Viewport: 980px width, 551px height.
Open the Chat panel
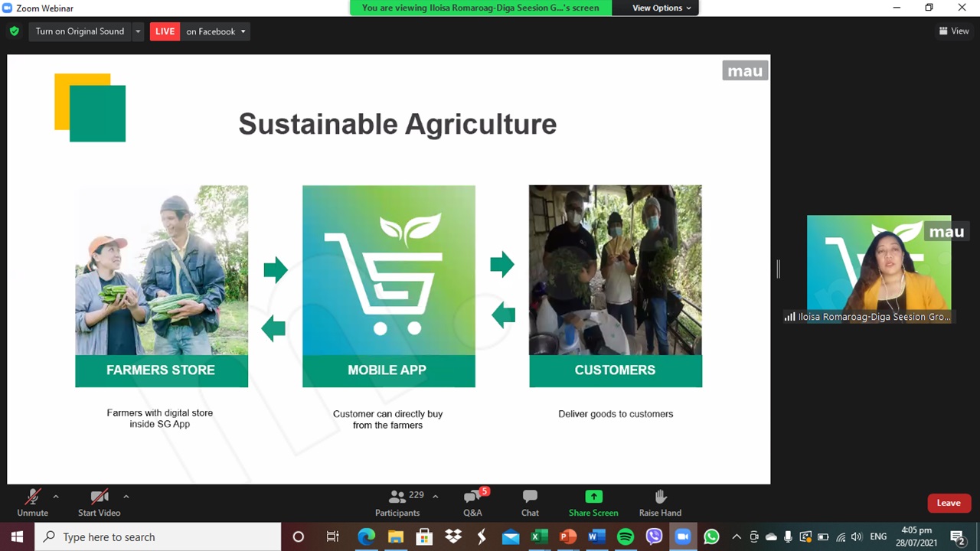click(530, 503)
